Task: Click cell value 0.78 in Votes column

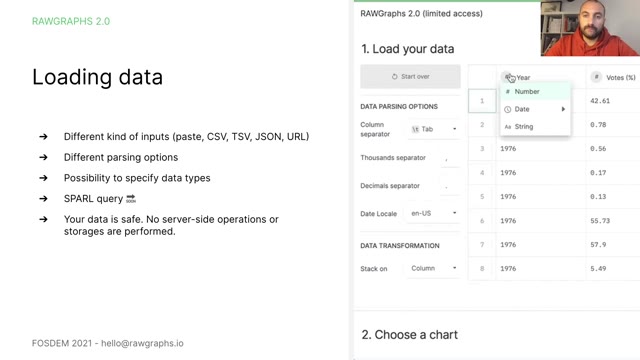Action: [598, 125]
